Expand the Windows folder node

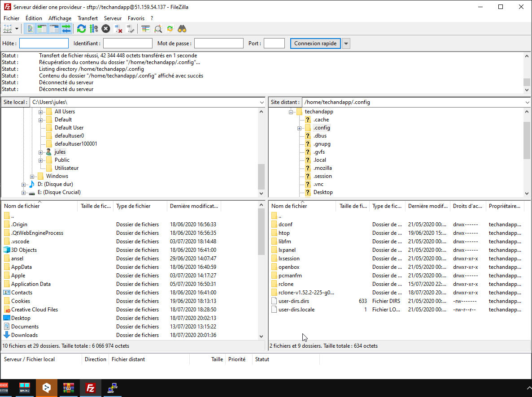(x=32, y=176)
